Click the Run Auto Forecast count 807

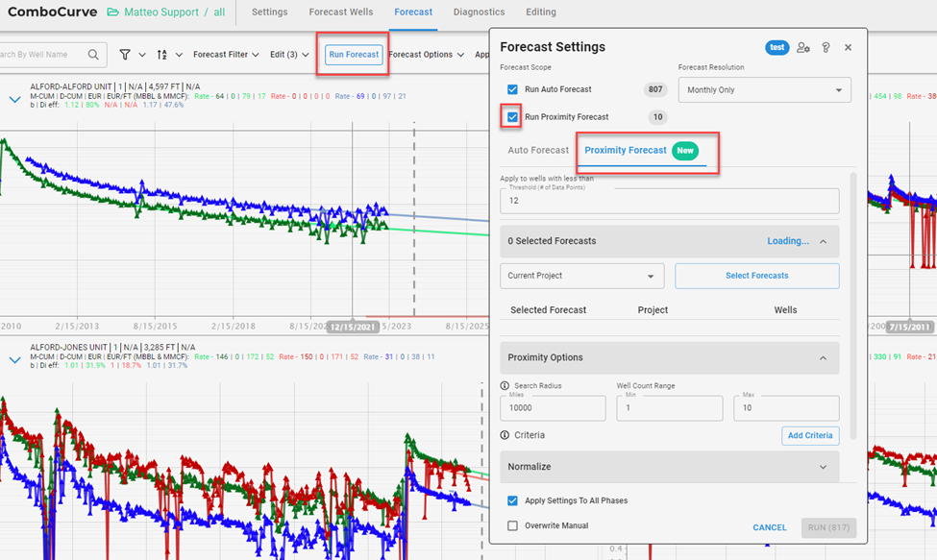(655, 89)
